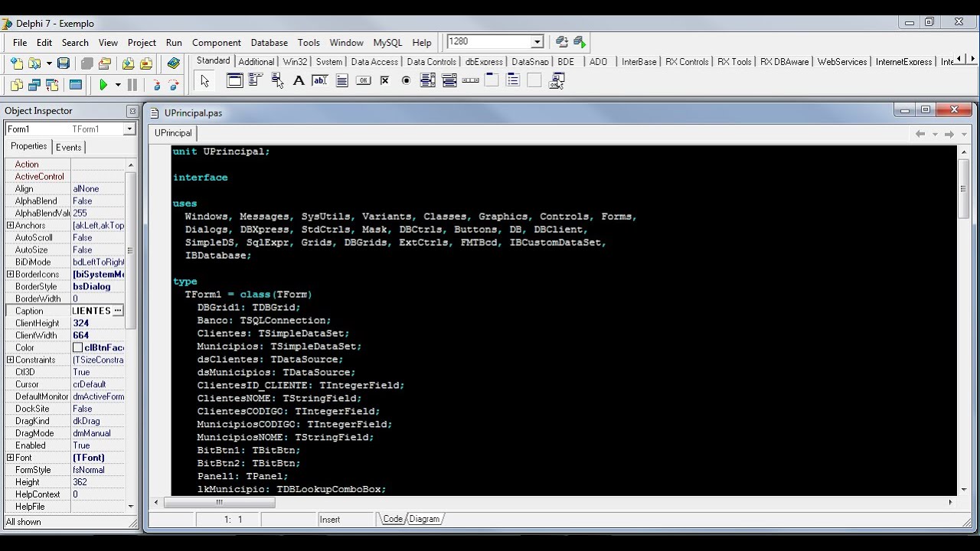Navigate forward in code editor history
Image resolution: width=980 pixels, height=551 pixels.
pos(949,134)
